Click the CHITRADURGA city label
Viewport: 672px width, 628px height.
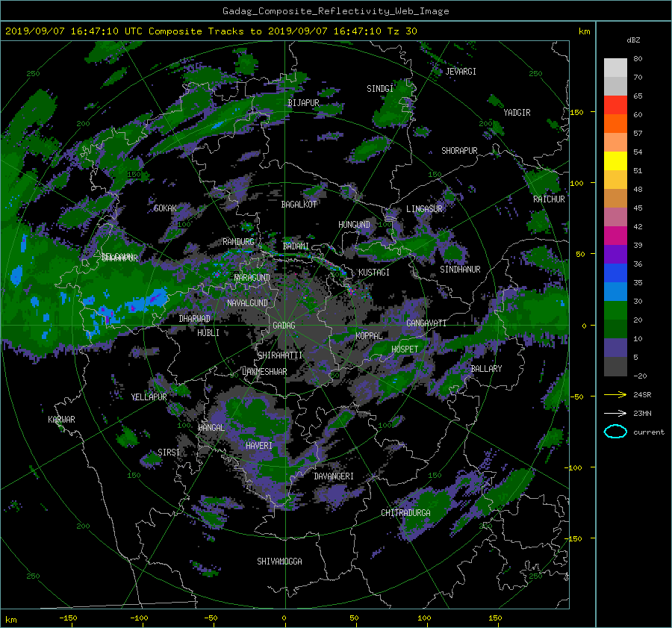[x=406, y=513]
